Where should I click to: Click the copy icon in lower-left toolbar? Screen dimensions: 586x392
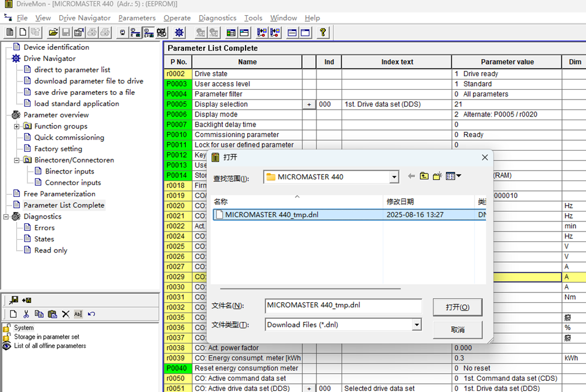39,314
